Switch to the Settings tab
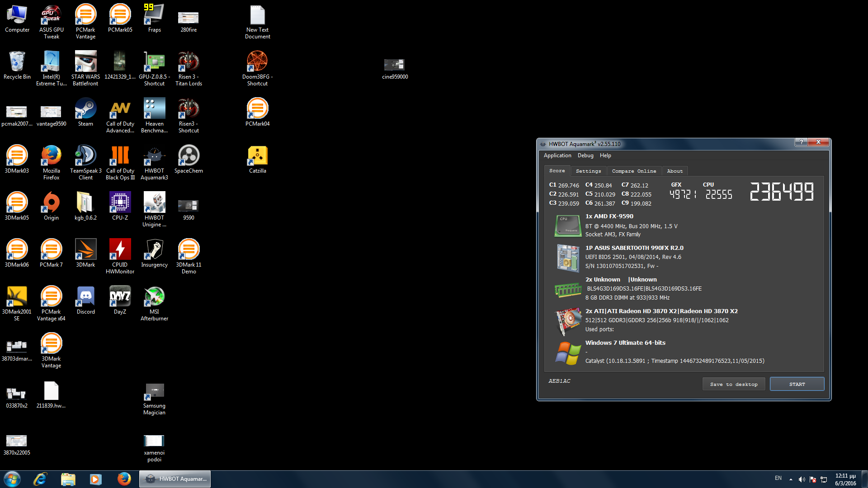Screen dimensions: 868x488 [588, 171]
